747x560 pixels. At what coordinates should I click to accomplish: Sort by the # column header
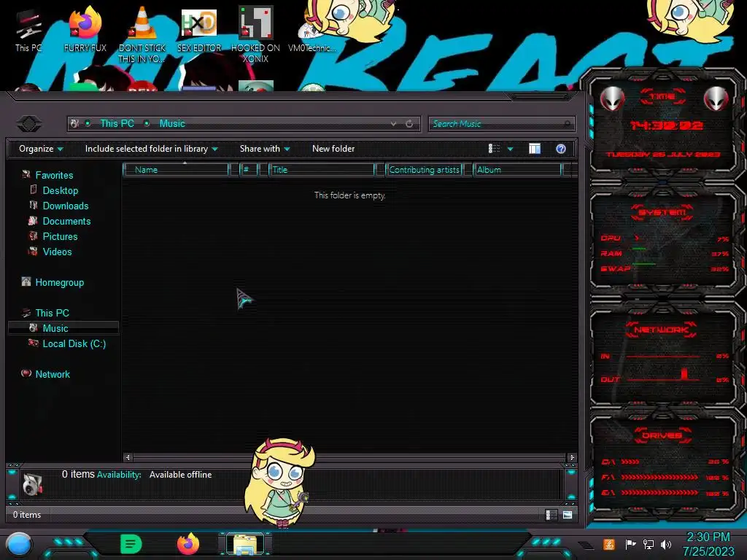[x=249, y=169]
